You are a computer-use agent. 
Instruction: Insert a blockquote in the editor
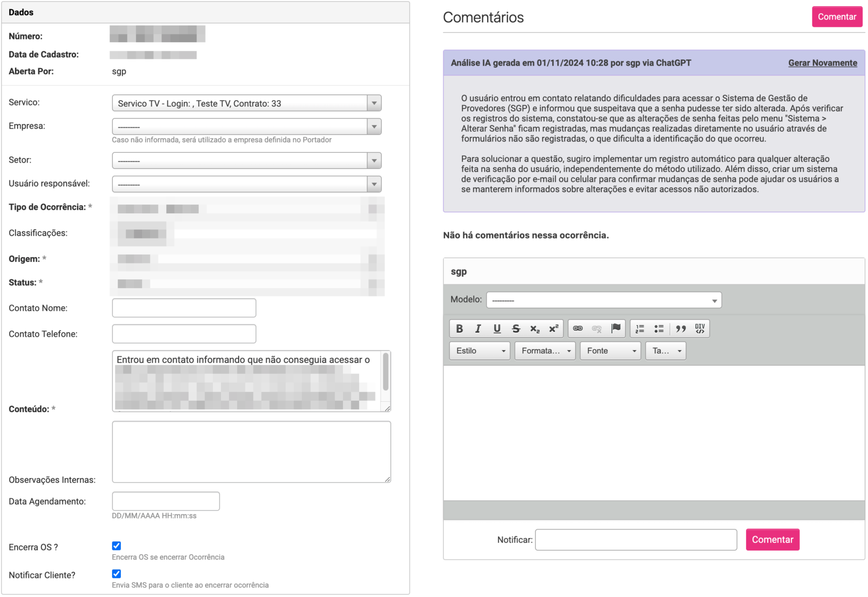tap(680, 328)
